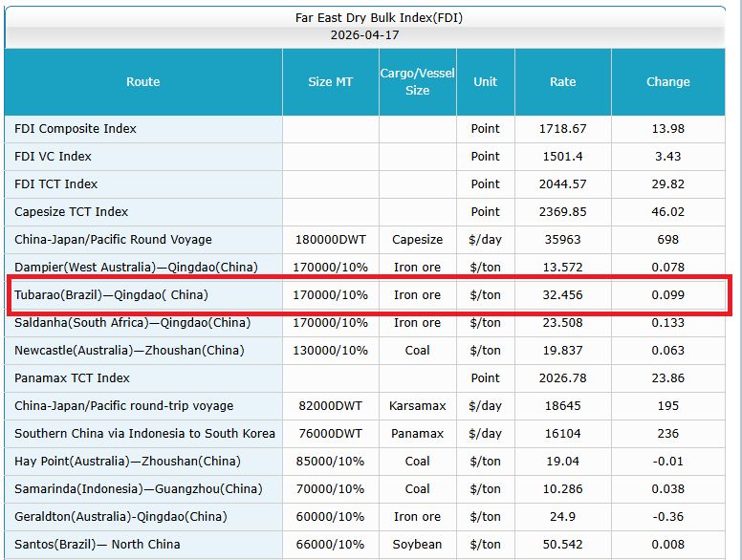Click the Saldanha(South Africa)—Qingdao(China) route
Screen dimensions: 742x560
(x=133, y=323)
